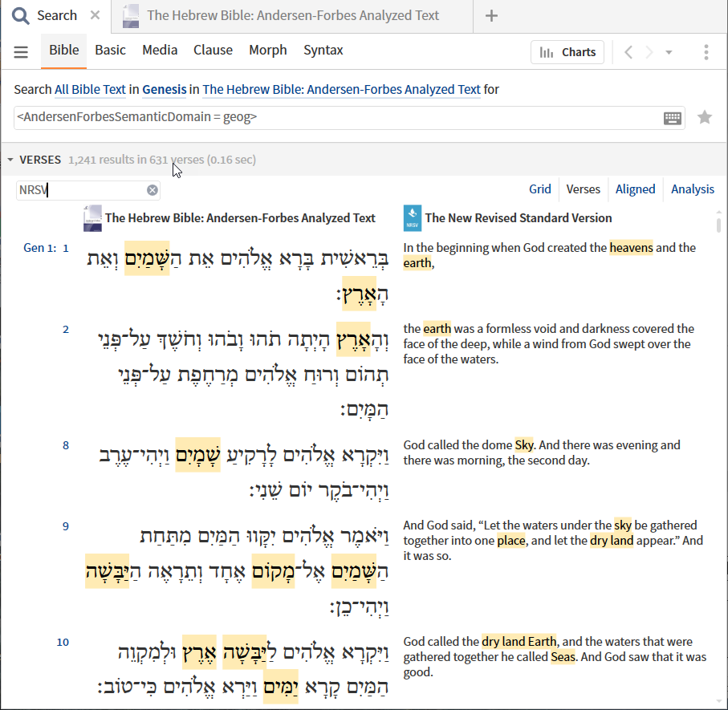Image resolution: width=728 pixels, height=710 pixels.
Task: Favorite this search with star icon
Action: pyautogui.click(x=705, y=117)
